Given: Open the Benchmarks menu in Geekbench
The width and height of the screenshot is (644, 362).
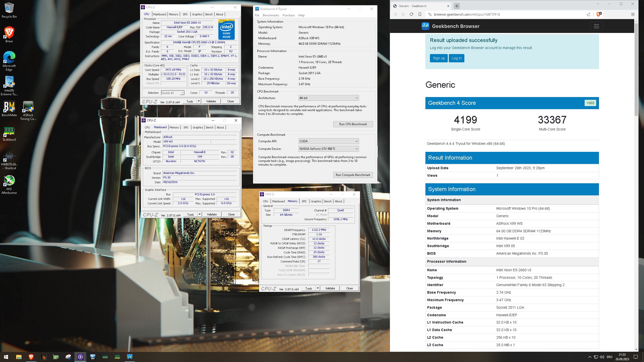Looking at the screenshot, I should tap(271, 15).
